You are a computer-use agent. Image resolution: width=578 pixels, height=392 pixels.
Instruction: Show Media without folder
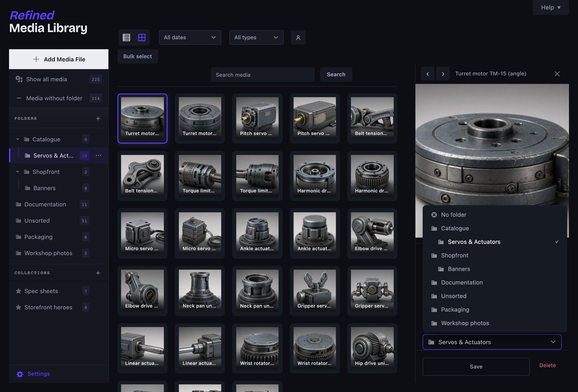(59, 98)
